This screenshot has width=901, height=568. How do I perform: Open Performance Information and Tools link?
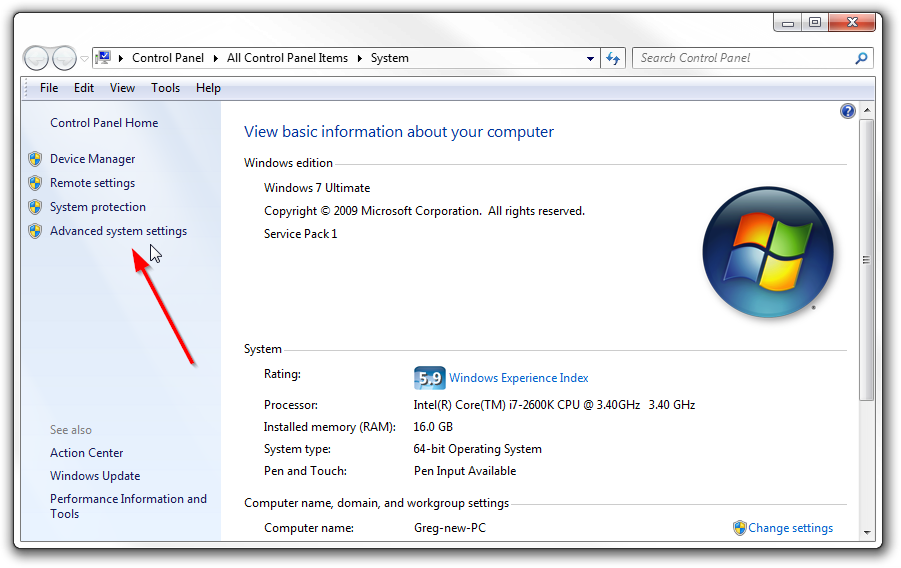128,506
